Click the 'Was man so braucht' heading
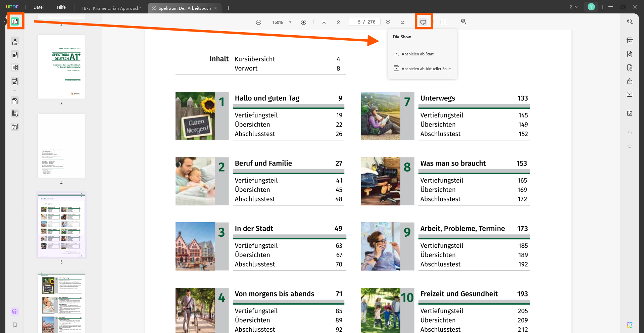The image size is (644, 333). (x=453, y=163)
